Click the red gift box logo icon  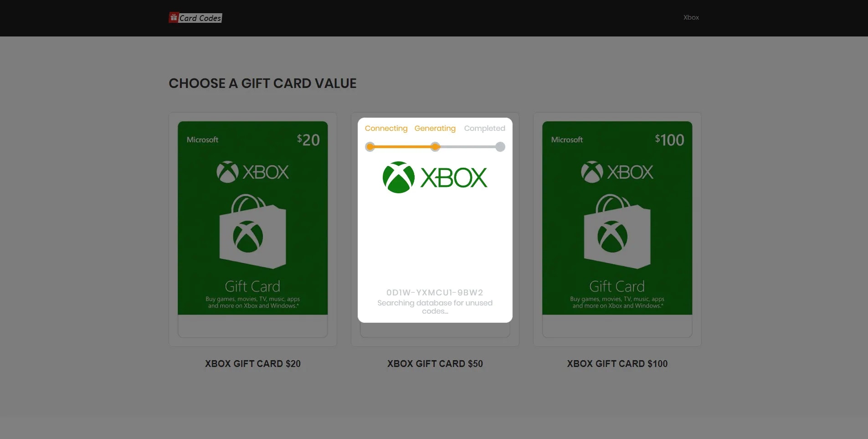tap(173, 17)
